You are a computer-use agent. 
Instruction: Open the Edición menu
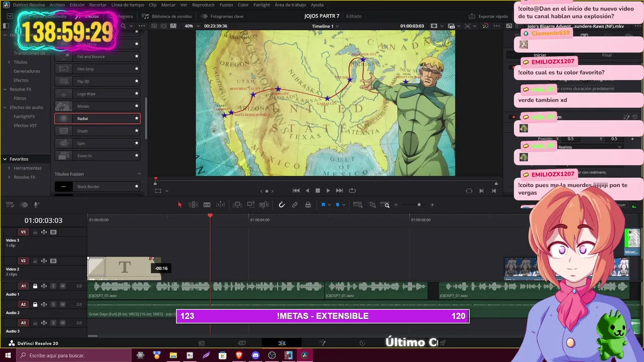77,5
